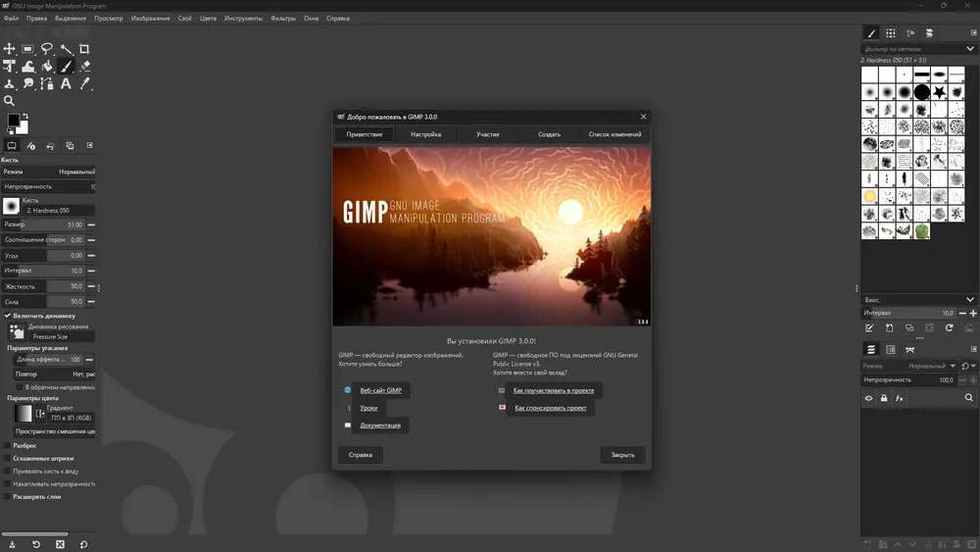980x552 pixels.
Task: Open the brushes dock tab configuration menu
Action: [974, 32]
